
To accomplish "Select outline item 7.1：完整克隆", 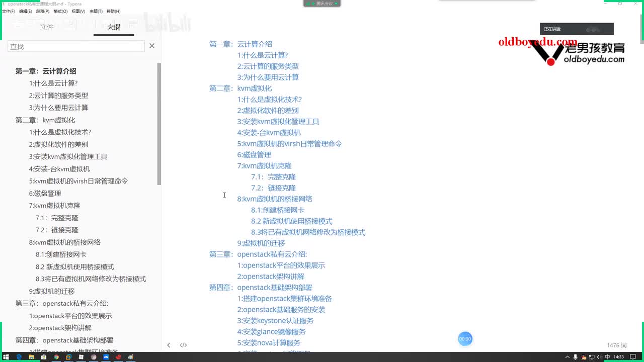I will pyautogui.click(x=57, y=218).
